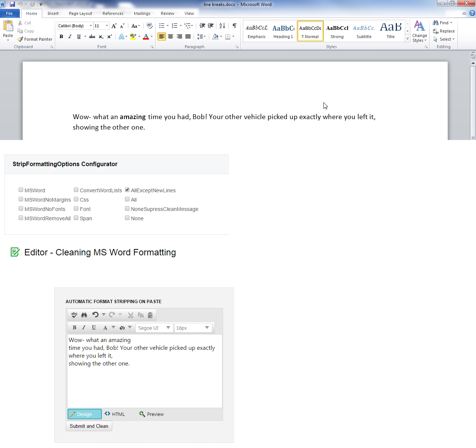Screen dimensions: 476x448
Task: Switch to the editor's Preview mode
Action: (x=151, y=414)
